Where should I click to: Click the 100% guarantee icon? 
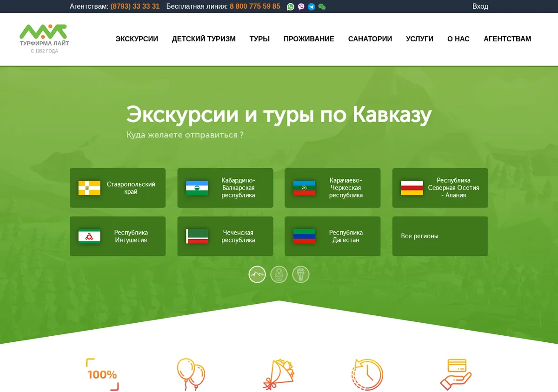click(102, 374)
